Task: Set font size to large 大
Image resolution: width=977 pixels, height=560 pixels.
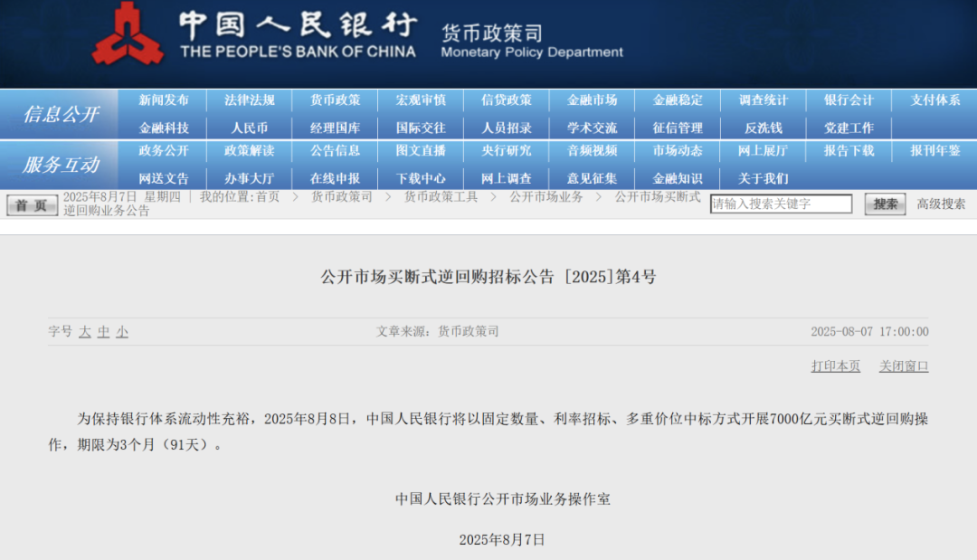Action: (85, 332)
